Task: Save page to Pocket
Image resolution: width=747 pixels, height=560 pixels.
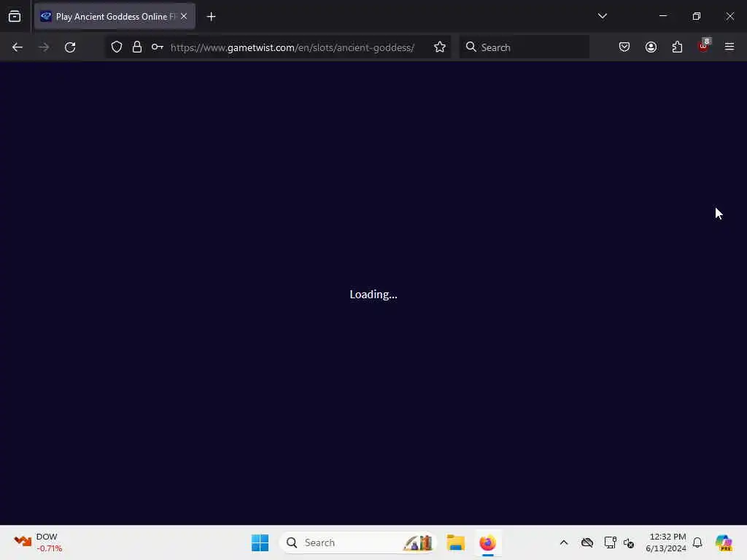Action: (624, 47)
